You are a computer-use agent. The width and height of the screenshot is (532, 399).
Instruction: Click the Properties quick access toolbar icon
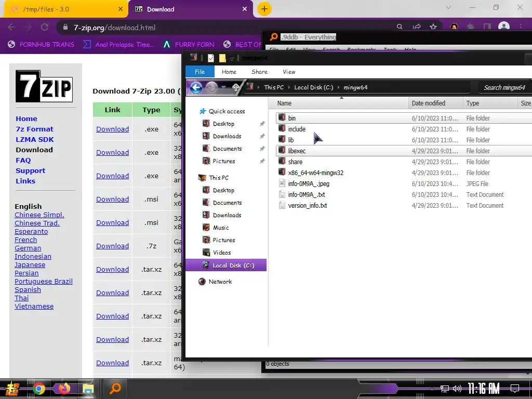tap(211, 58)
